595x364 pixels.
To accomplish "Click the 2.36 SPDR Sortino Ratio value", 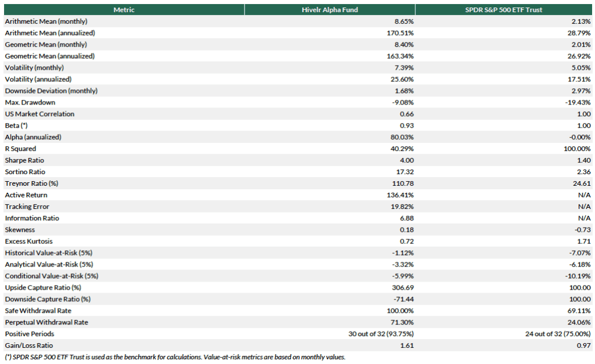I will coord(583,172).
